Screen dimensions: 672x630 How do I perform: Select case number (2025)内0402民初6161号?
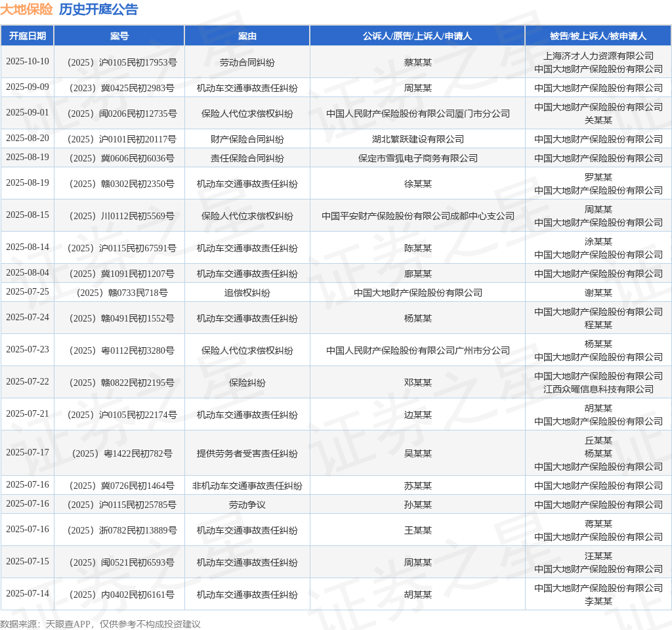coord(122,595)
